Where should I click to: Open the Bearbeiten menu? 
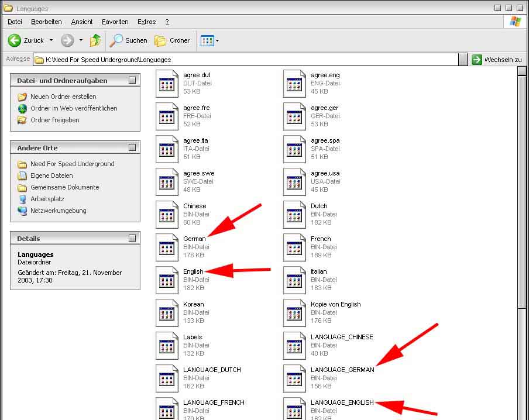click(x=46, y=22)
